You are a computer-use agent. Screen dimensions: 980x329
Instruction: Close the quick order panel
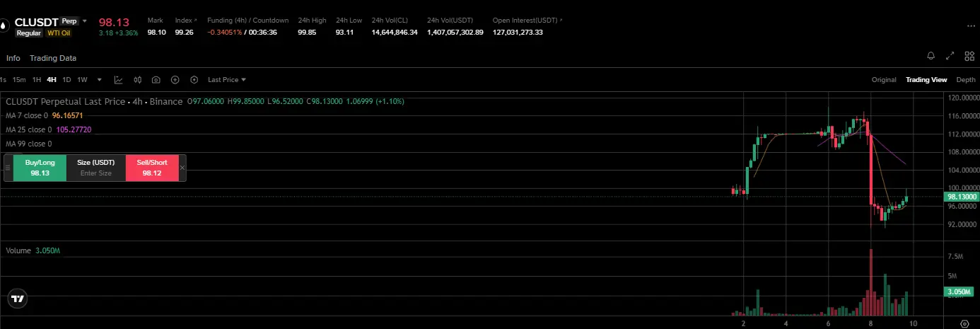coord(182,168)
